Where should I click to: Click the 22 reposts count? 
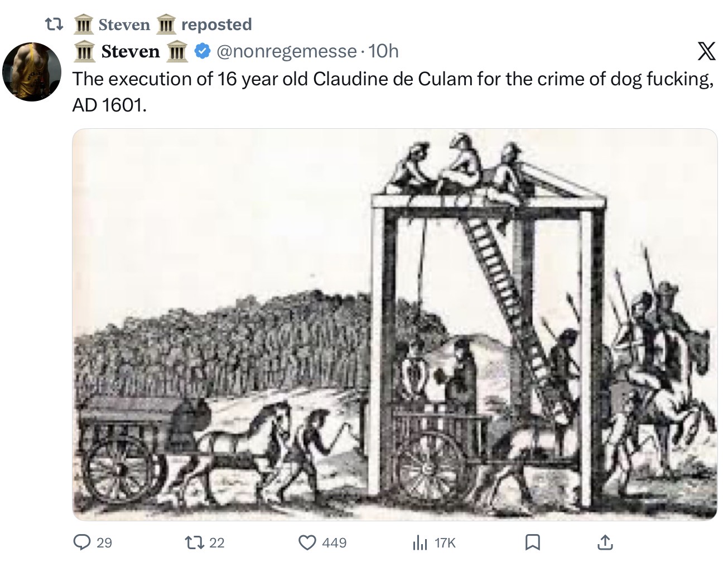[217, 542]
